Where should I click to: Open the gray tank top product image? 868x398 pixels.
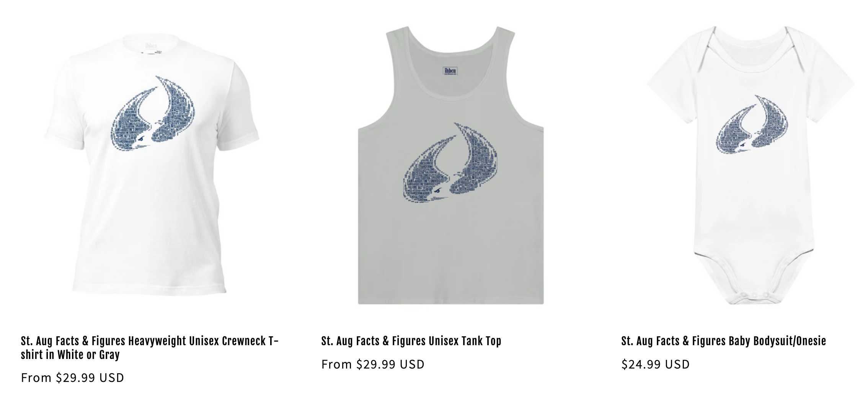[451, 165]
